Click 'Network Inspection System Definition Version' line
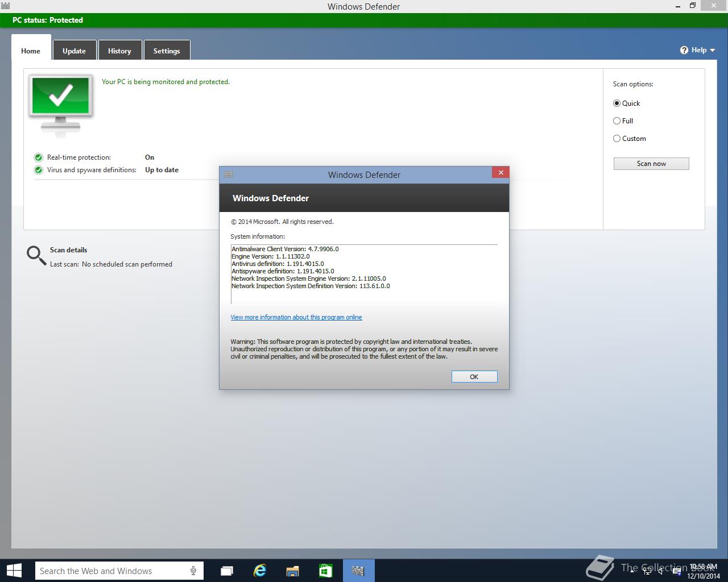 point(311,286)
